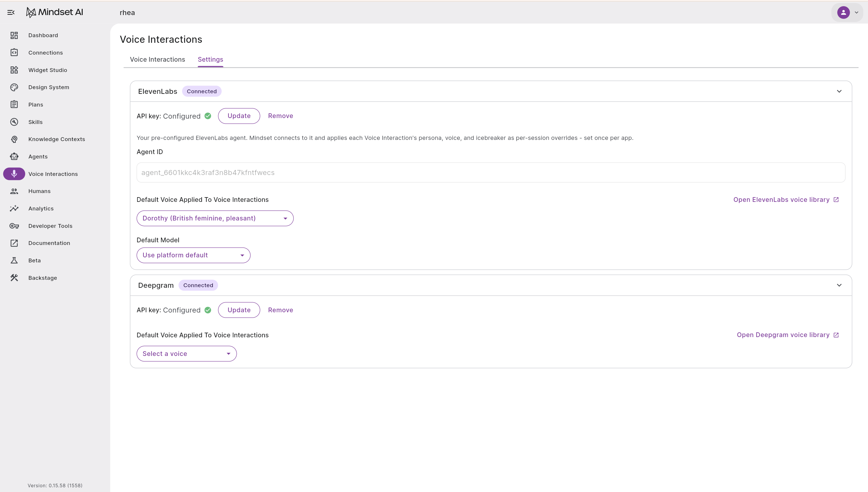This screenshot has height=492, width=868.
Task: Click Deepgram green configured checkmark
Action: [x=208, y=310]
